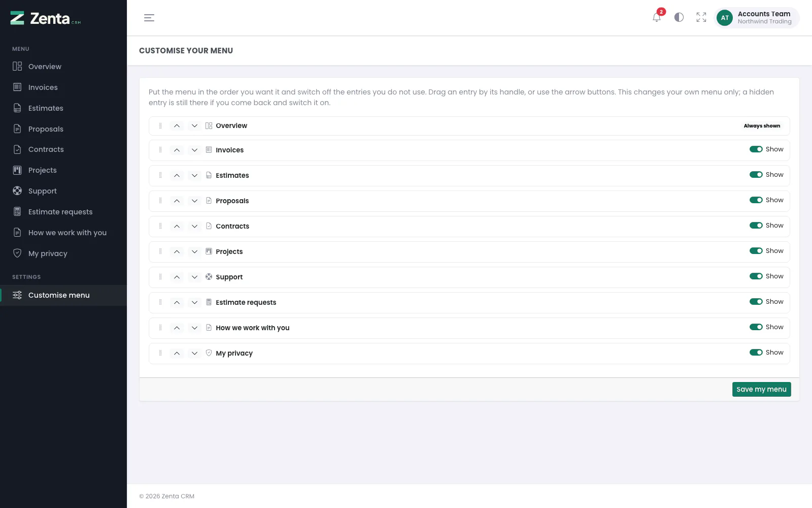Grab the drag handle on Invoices row
The height and width of the screenshot is (508, 812).
160,150
